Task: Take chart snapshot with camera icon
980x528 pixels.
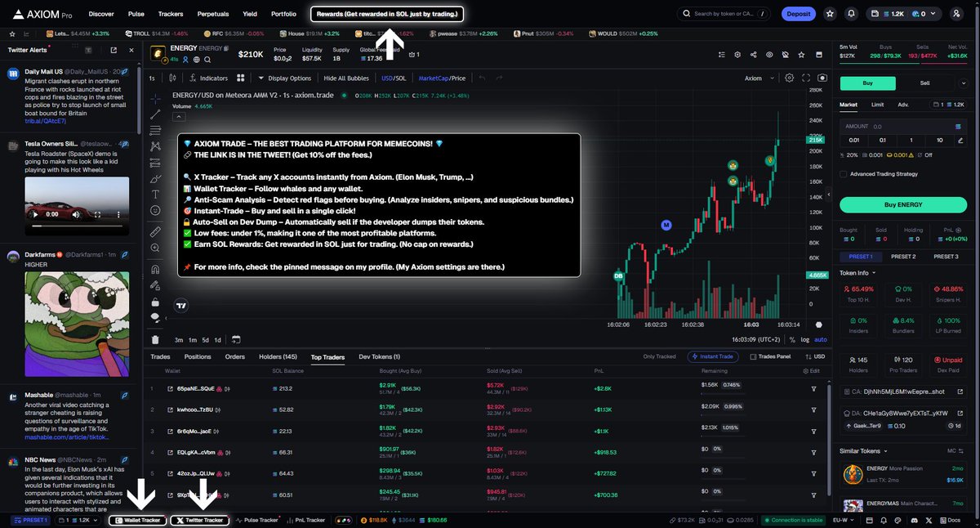Action: tap(822, 78)
